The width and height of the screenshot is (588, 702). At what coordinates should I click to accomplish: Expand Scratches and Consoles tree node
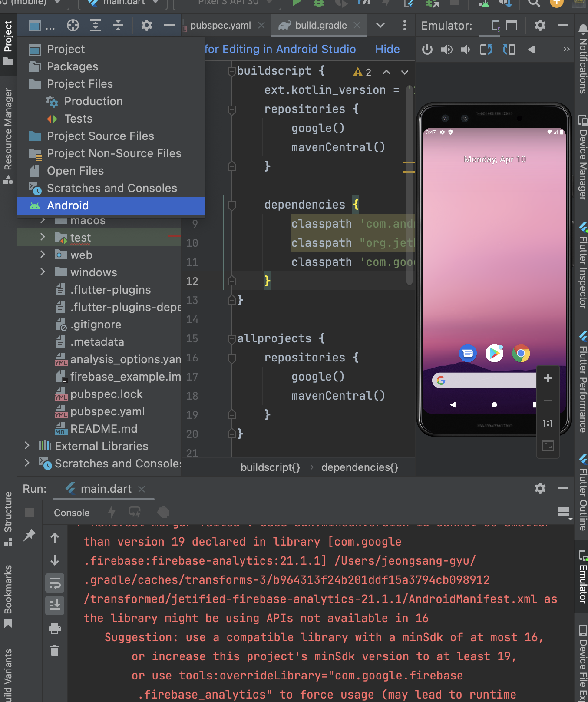pos(27,463)
